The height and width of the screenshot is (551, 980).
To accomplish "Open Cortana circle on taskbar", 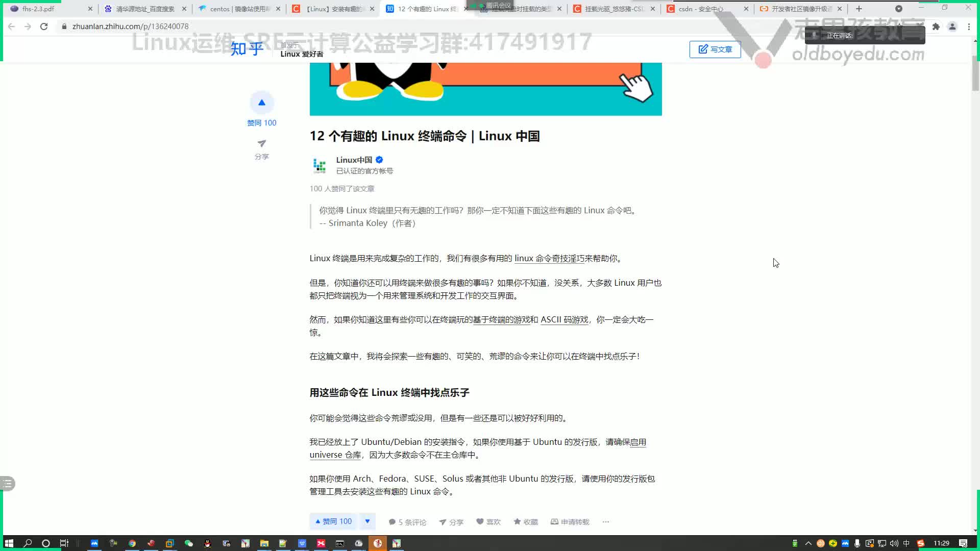I will point(46,543).
